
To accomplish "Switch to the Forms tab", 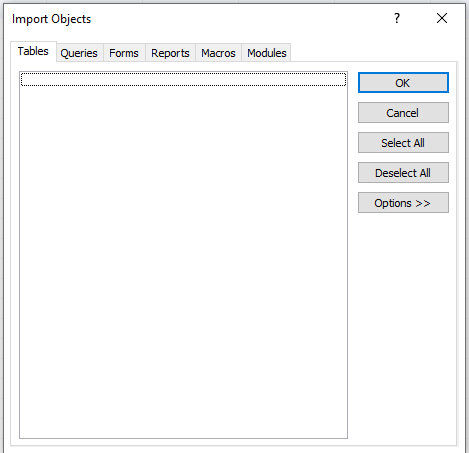I will click(x=124, y=53).
